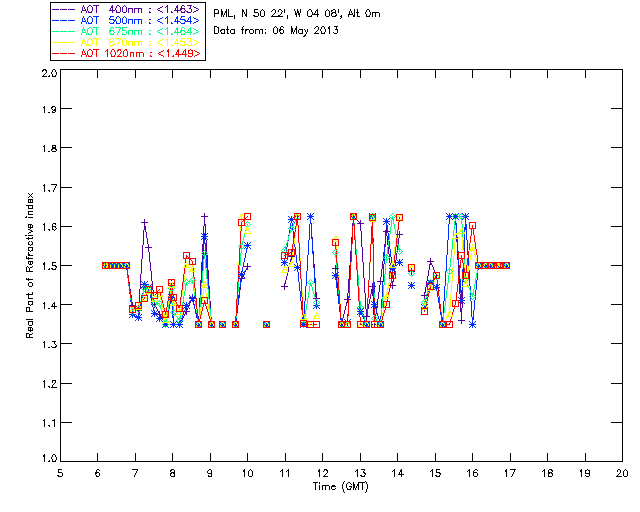Click the 18 hour label on the x-axis

click(x=547, y=473)
